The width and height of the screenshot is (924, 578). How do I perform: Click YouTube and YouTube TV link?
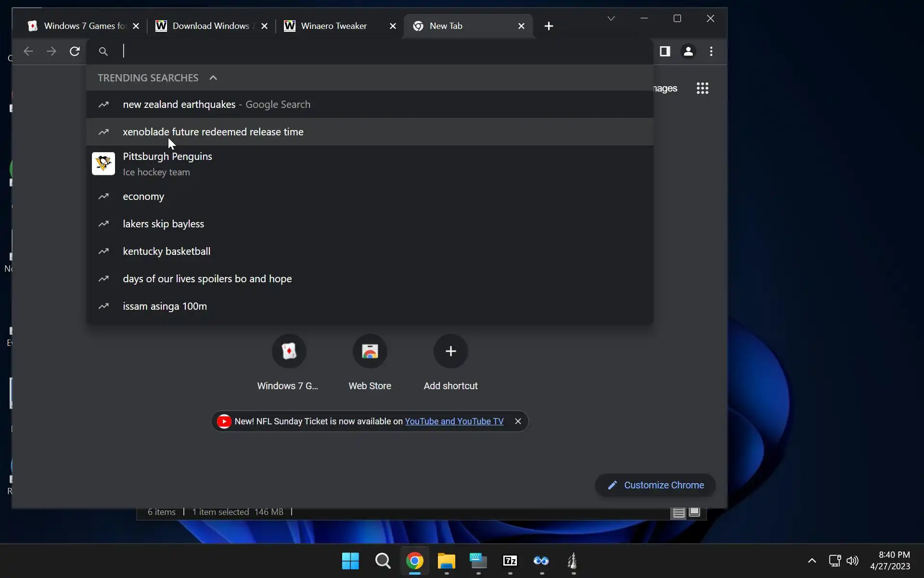[x=454, y=421]
